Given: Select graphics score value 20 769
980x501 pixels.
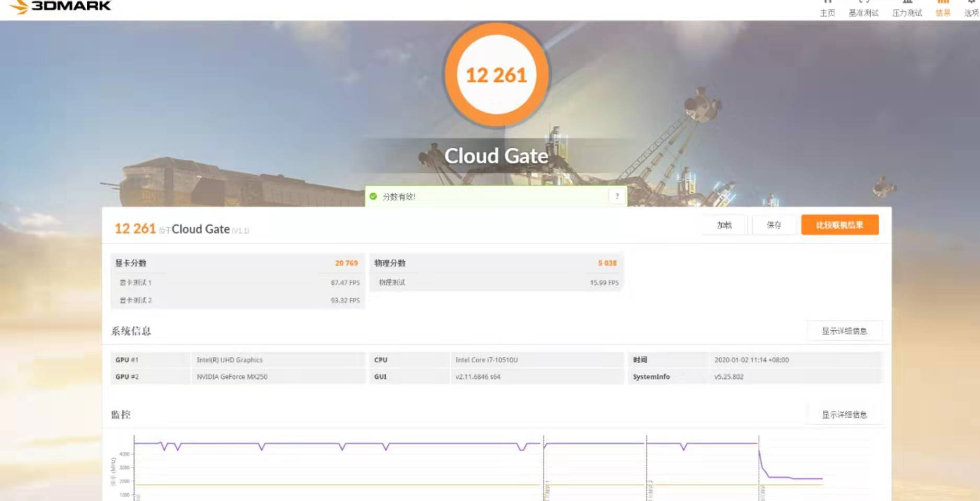Looking at the screenshot, I should click(x=347, y=263).
